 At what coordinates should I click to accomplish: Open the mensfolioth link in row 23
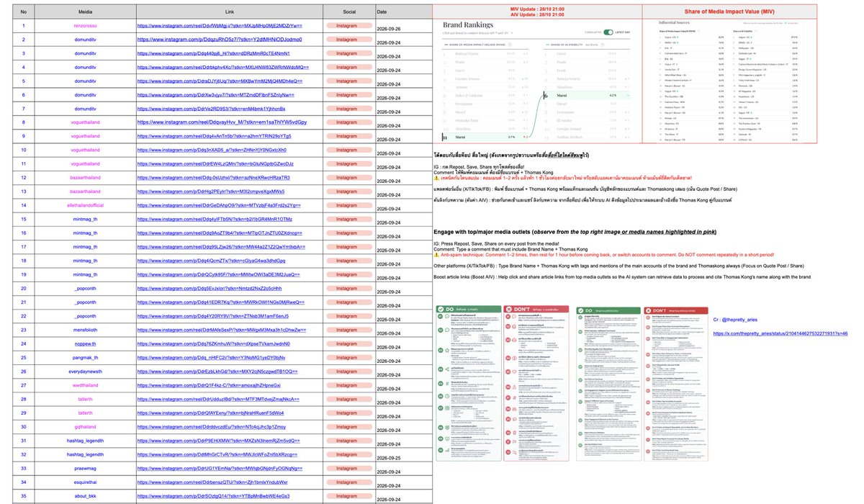click(222, 328)
